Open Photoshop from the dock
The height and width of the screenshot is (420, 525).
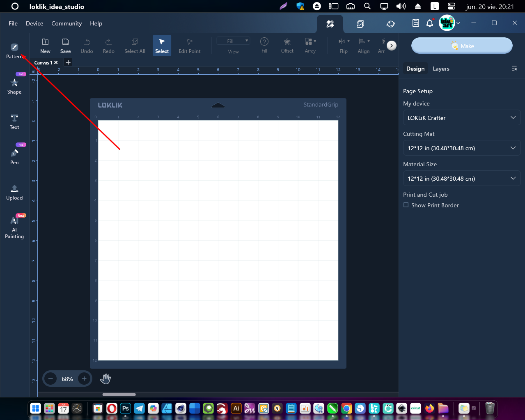(126, 409)
